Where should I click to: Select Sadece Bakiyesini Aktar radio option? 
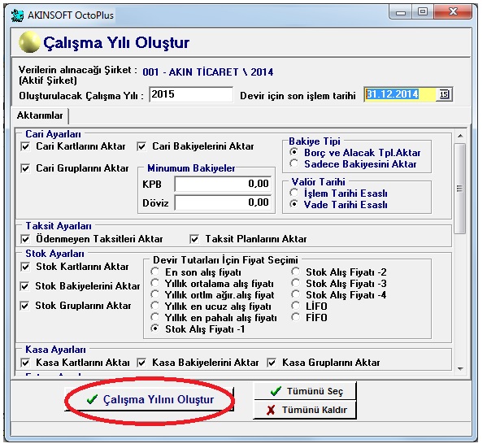point(294,163)
